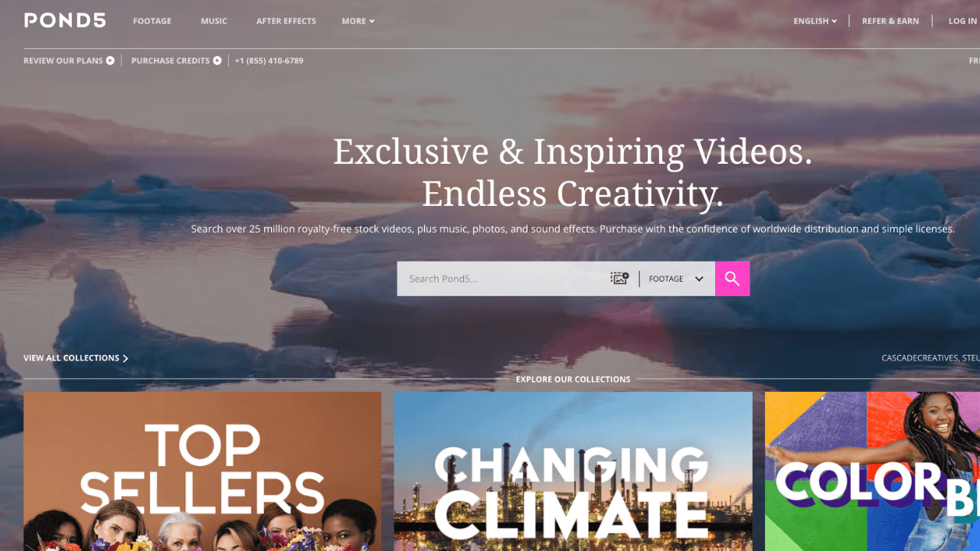Open the Top Sellers collection tile
Image resolution: width=980 pixels, height=551 pixels.
[202, 471]
